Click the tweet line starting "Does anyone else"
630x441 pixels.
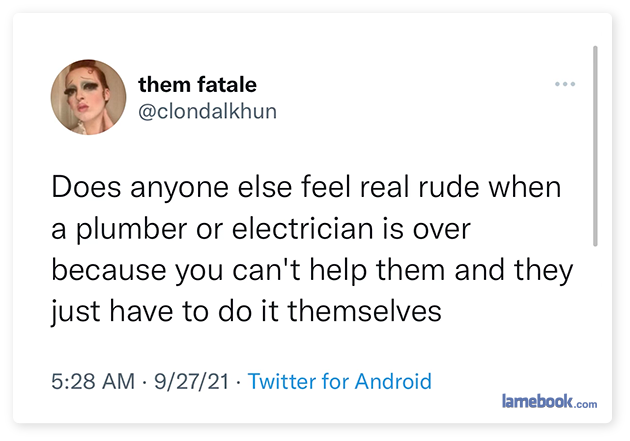(306, 188)
